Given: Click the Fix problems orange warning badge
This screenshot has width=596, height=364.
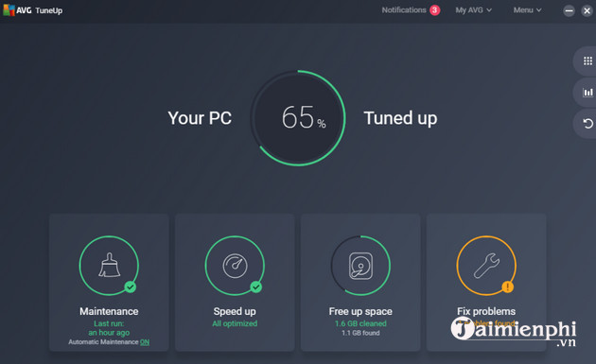Looking at the screenshot, I should (508, 286).
